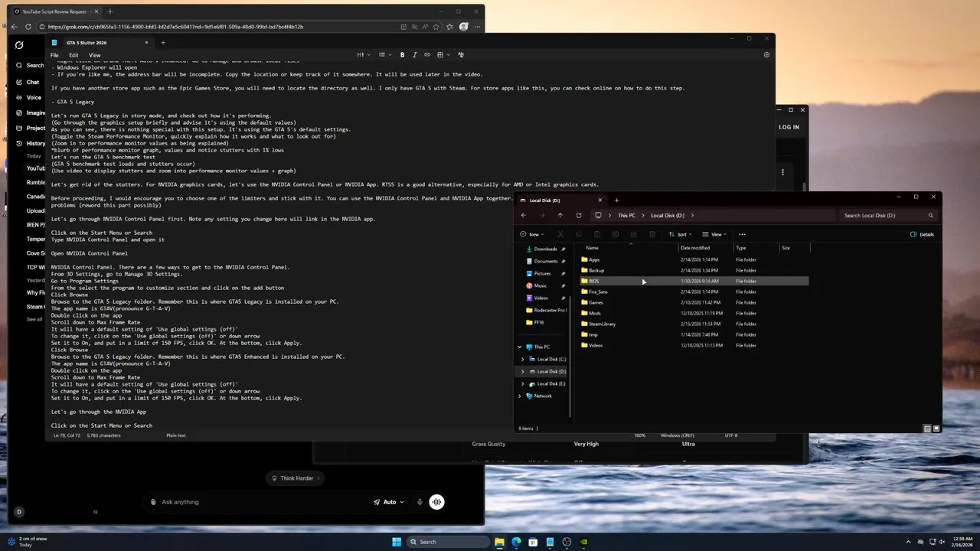
Task: Open the table dropdown in Notepad toolbar
Action: [443, 54]
